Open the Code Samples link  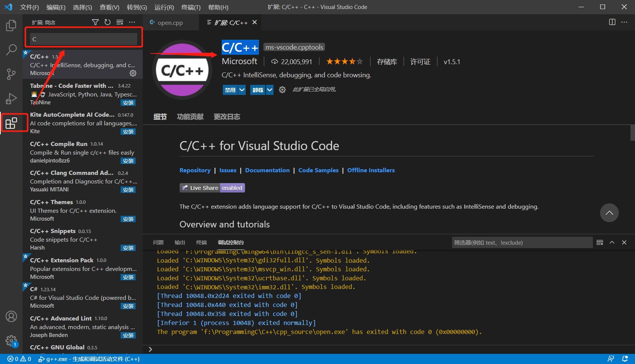319,170
